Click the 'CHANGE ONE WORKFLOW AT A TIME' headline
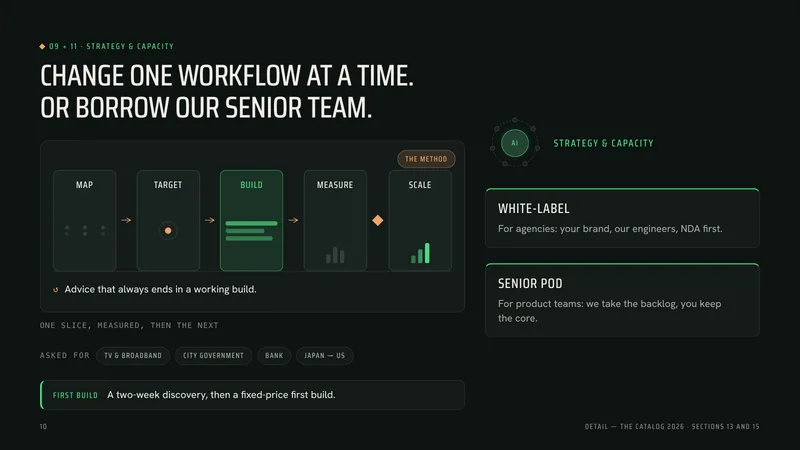 coord(227,76)
